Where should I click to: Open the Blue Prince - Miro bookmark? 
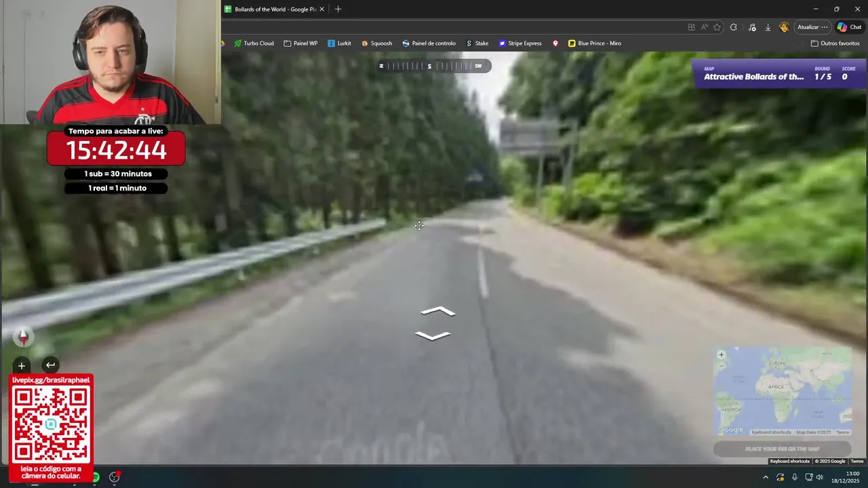[x=595, y=43]
